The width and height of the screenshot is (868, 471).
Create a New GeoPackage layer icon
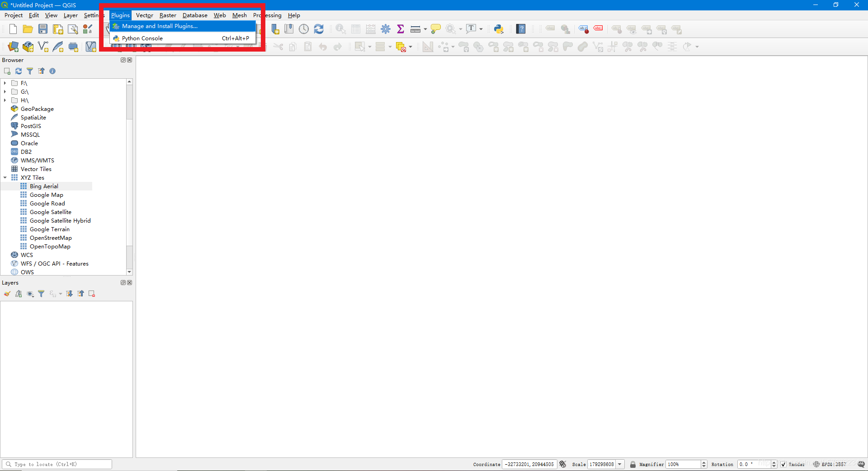tap(28, 47)
